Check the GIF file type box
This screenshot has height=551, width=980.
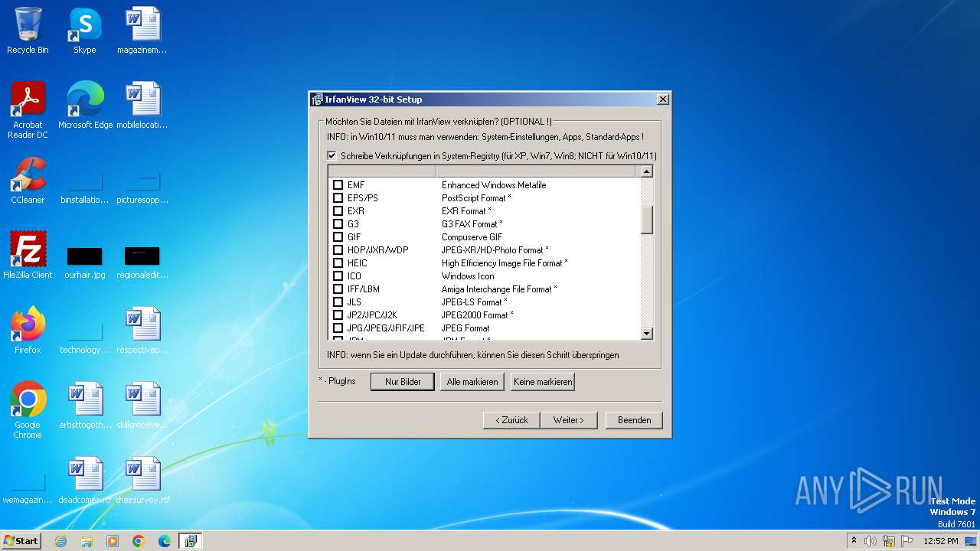point(338,237)
